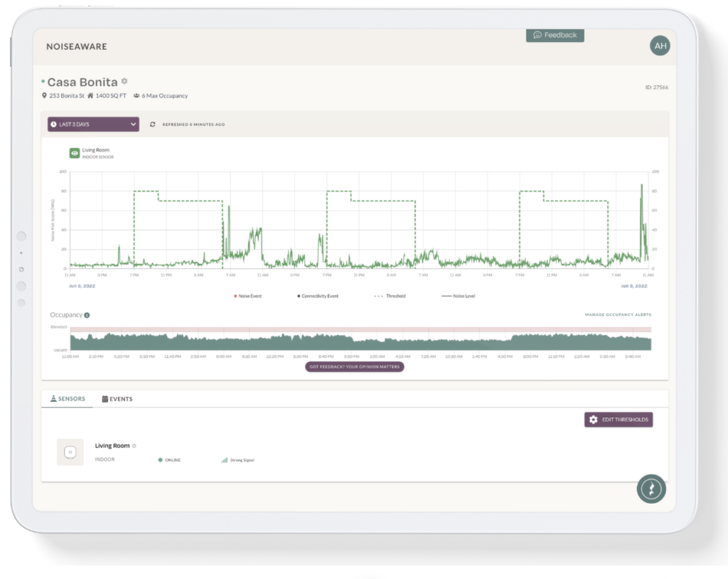The width and height of the screenshot is (728, 579).
Task: Switch to the Events tab
Action: click(x=117, y=399)
